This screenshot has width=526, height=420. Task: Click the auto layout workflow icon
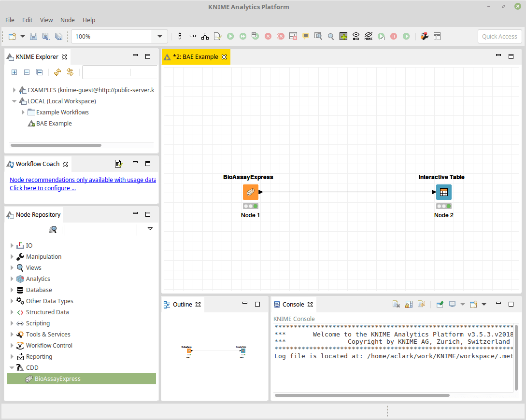pyautogui.click(x=204, y=36)
